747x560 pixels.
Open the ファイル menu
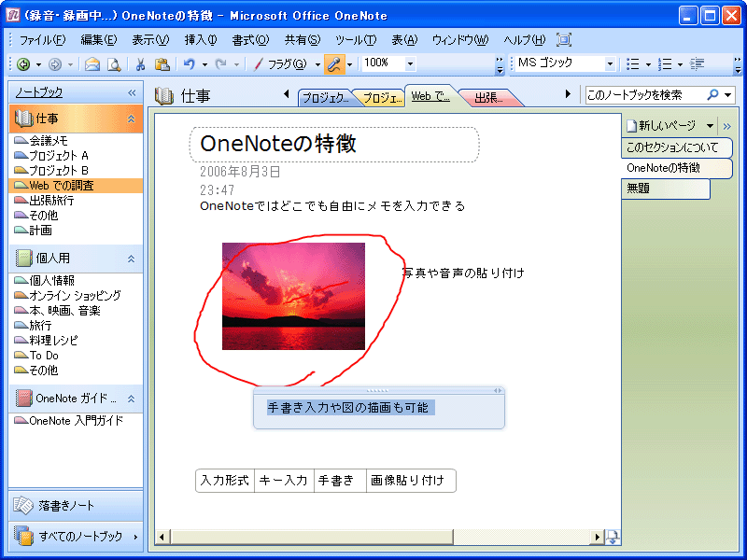42,40
